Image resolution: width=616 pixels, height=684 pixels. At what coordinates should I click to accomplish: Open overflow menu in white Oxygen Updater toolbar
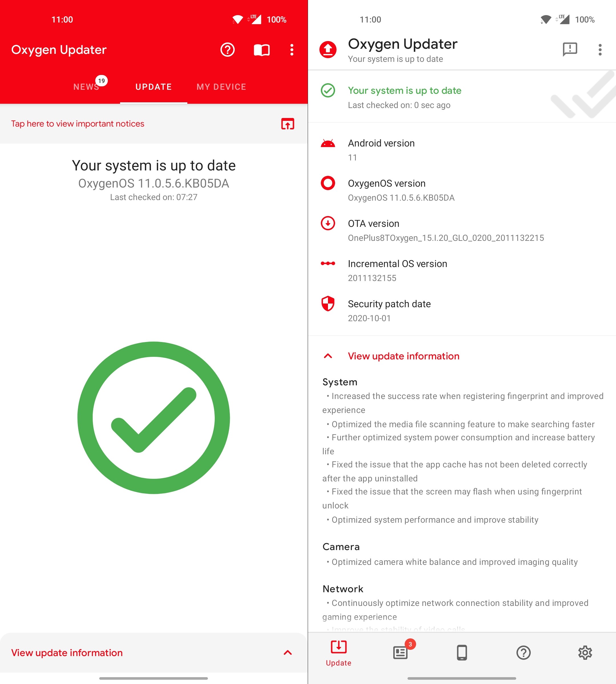[x=600, y=50]
